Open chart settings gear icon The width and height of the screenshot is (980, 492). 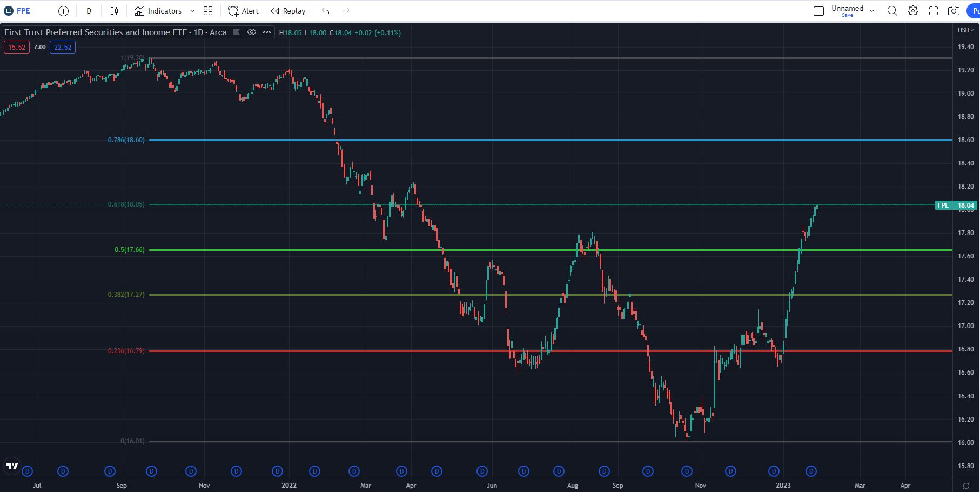pyautogui.click(x=913, y=11)
